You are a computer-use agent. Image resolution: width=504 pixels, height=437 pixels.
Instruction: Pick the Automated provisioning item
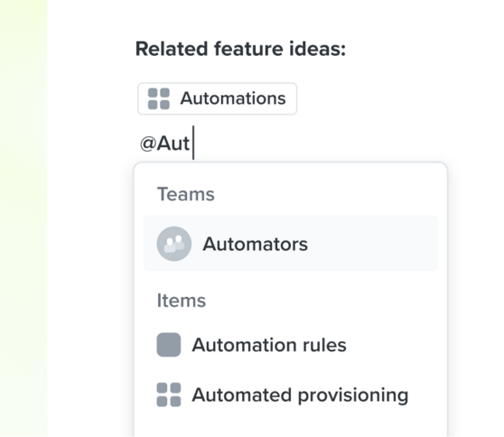pos(290,395)
